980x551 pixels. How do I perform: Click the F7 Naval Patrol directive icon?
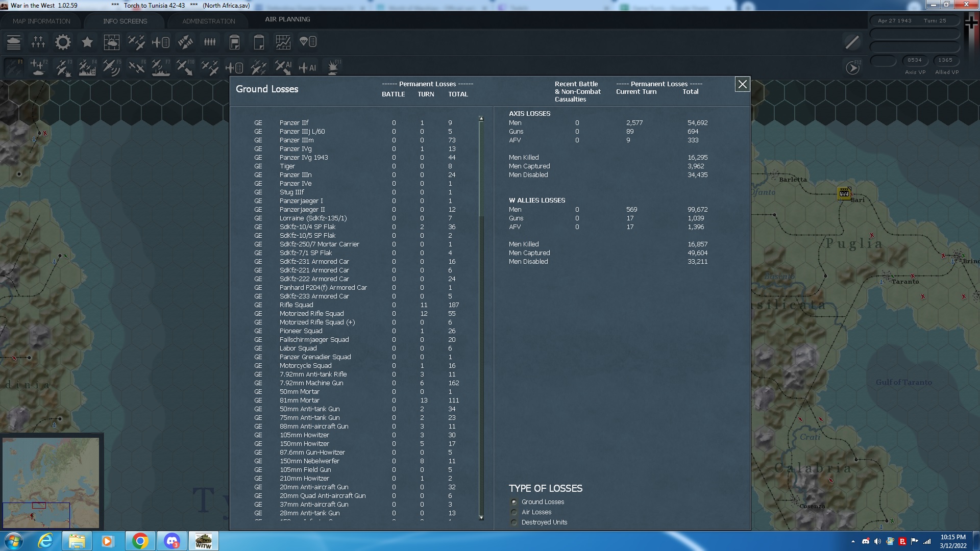(160, 67)
